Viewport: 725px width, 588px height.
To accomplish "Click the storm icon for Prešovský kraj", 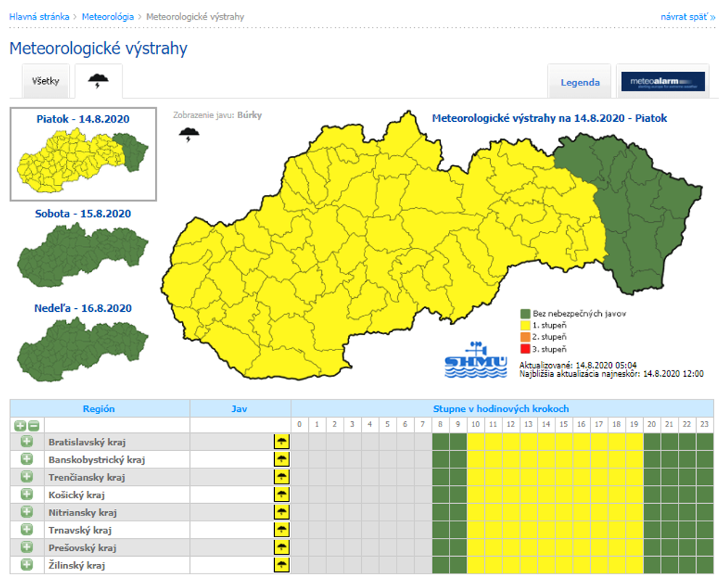I will (281, 547).
